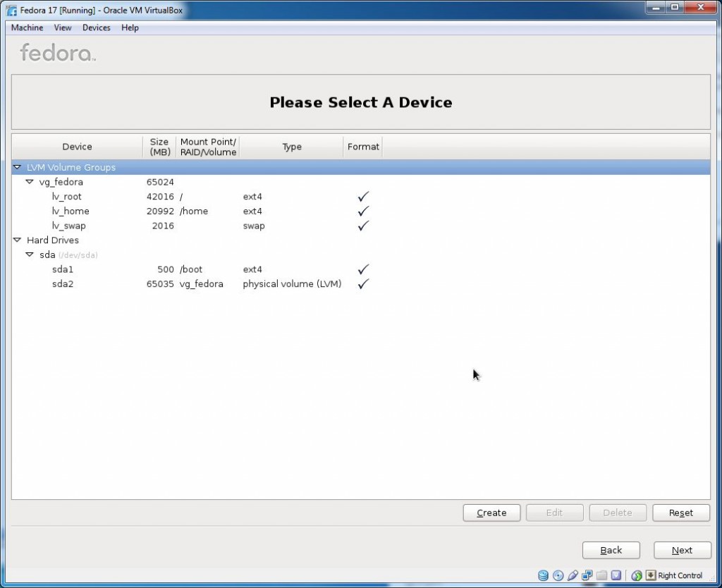This screenshot has width=722, height=588.
Task: Click Next to continue installation
Action: [682, 550]
